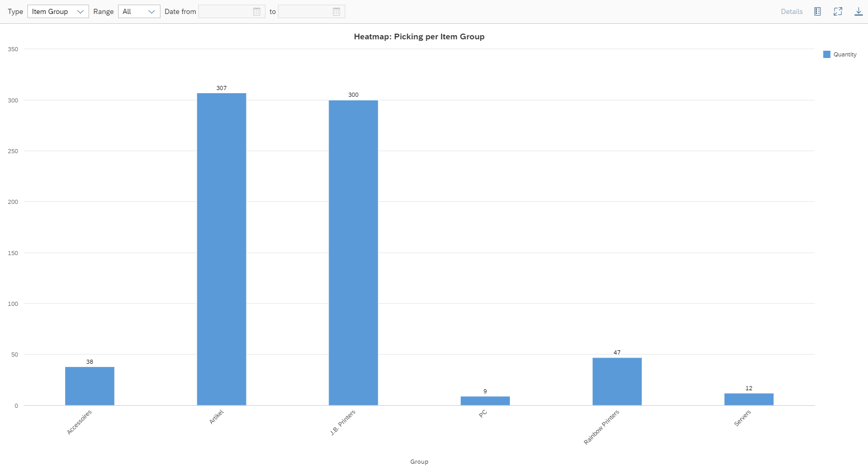Click the Rainbow Printers bar

617,381
